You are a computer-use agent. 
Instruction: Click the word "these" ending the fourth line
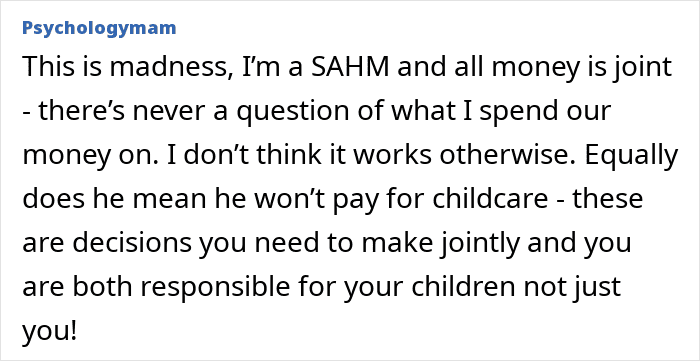[608, 198]
